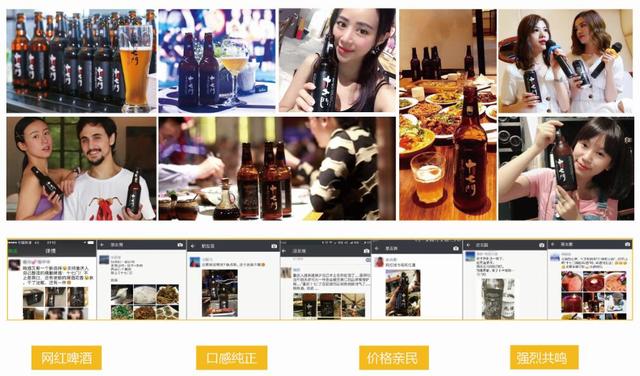This screenshot has height=376, width=640.
Task: Tap back arrow above the red-avatar bottle-in-hand post
Action: (377, 248)
